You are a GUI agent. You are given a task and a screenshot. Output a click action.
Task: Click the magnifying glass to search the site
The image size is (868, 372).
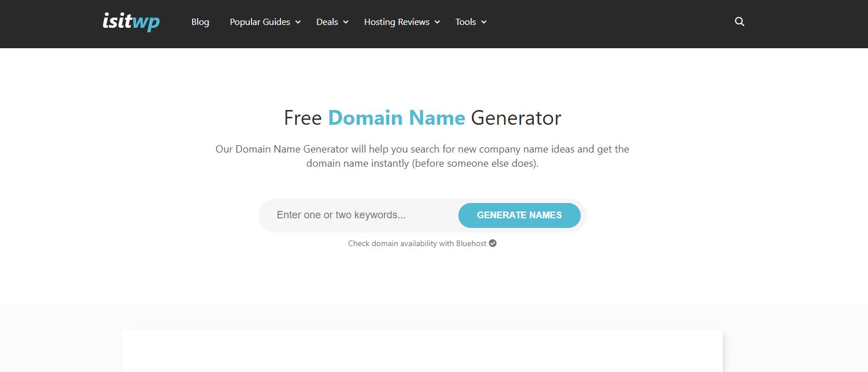tap(739, 22)
